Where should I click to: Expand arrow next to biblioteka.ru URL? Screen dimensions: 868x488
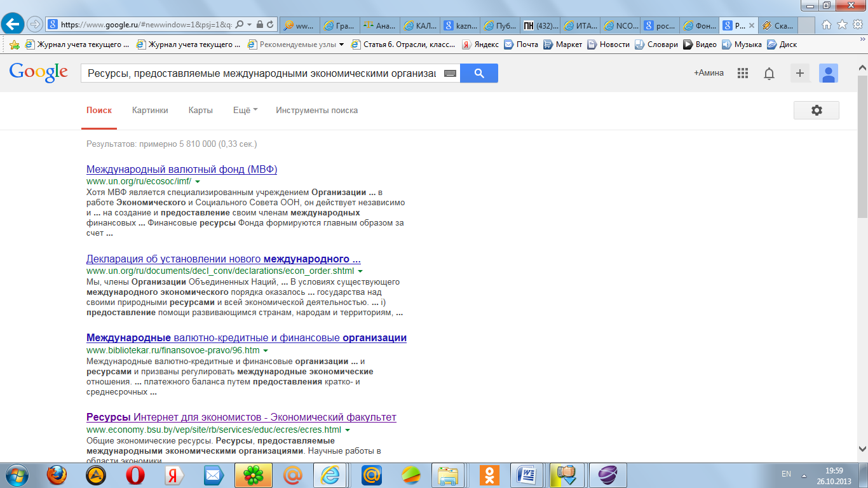[x=266, y=351]
